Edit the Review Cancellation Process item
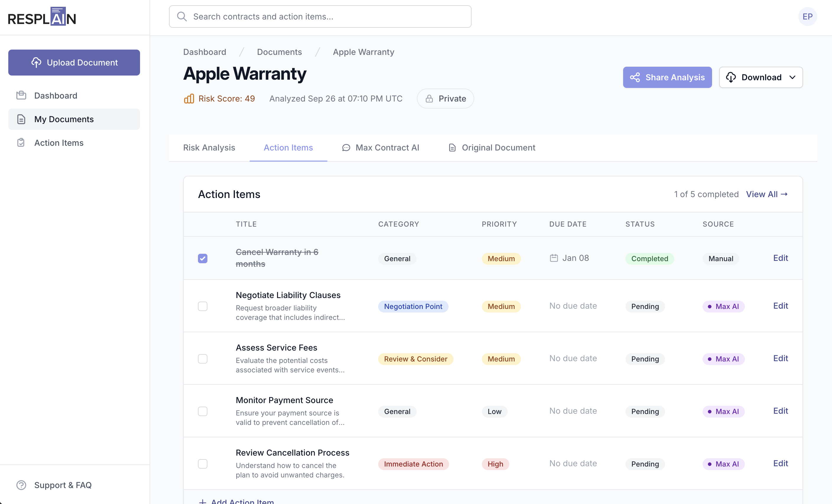 [x=781, y=463]
